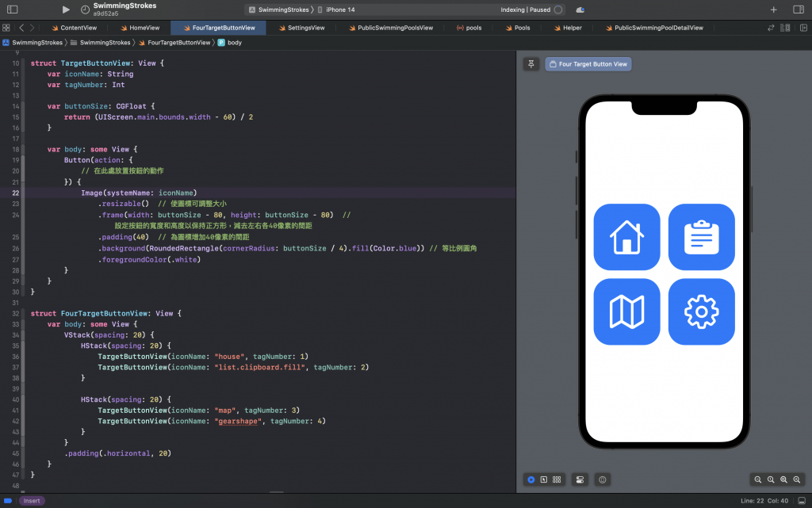The width and height of the screenshot is (812, 508).
Task: Open the editor options menu icon
Action: click(x=785, y=28)
